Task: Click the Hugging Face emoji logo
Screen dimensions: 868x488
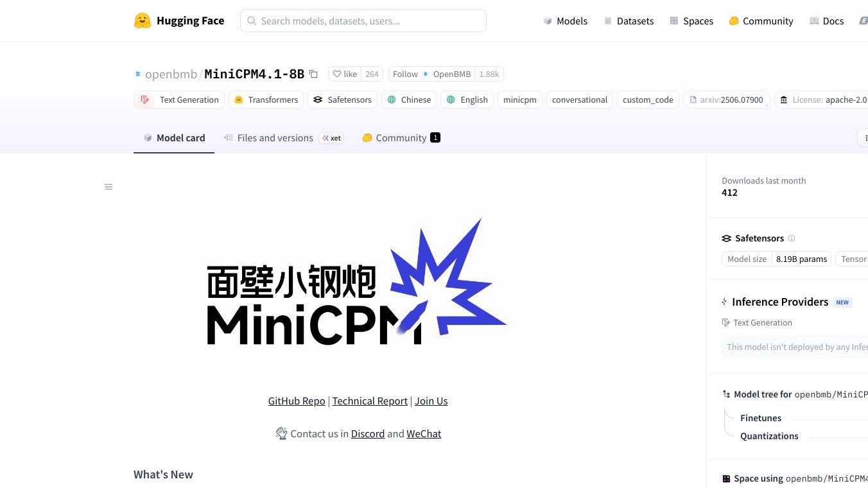Action: coord(143,21)
